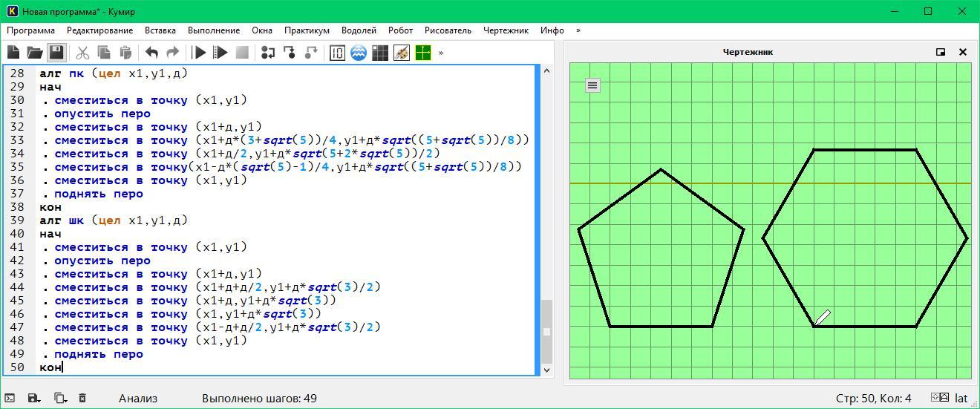Place cursor on line 28 'алг пк'

[114, 73]
